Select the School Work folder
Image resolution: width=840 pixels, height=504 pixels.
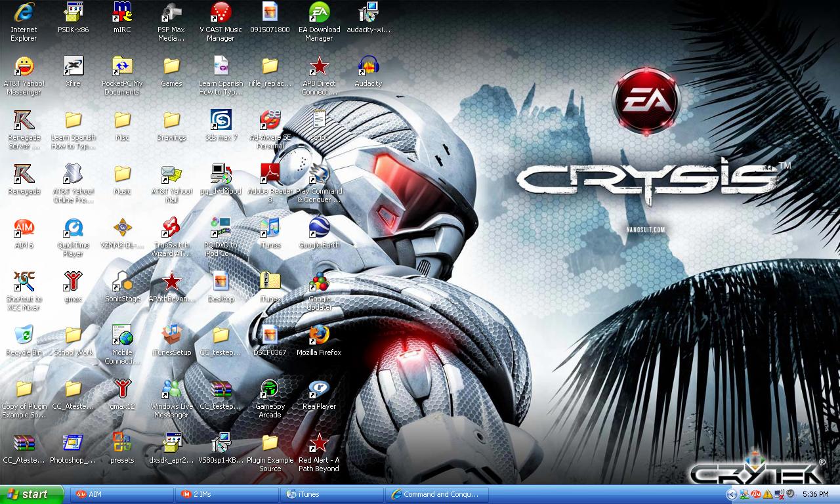[x=73, y=335]
